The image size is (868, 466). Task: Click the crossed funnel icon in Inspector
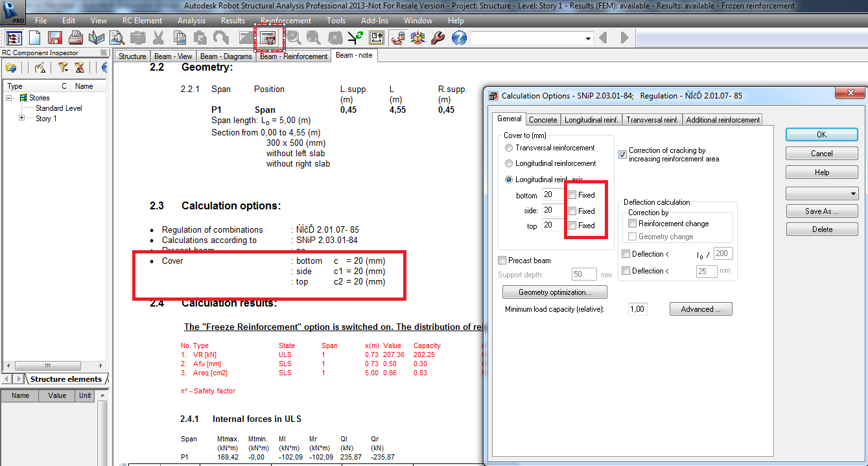[79, 67]
